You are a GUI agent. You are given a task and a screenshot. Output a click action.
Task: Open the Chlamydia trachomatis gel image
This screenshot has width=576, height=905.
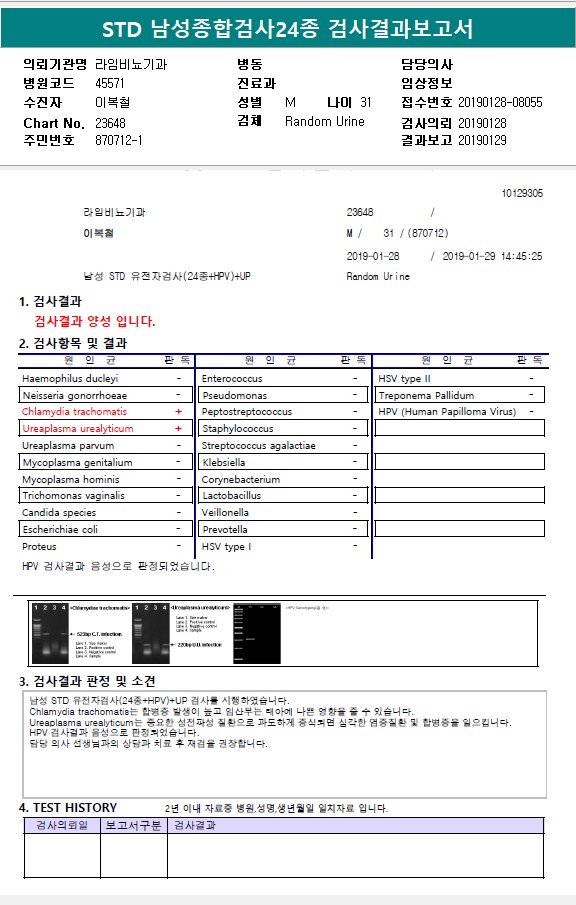[49, 633]
